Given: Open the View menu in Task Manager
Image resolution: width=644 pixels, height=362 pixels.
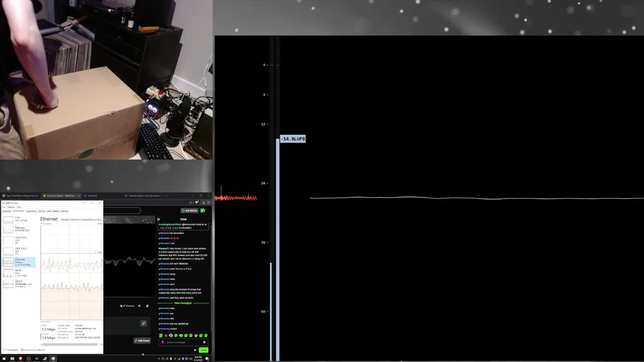Looking at the screenshot, I should pyautogui.click(x=19, y=207).
